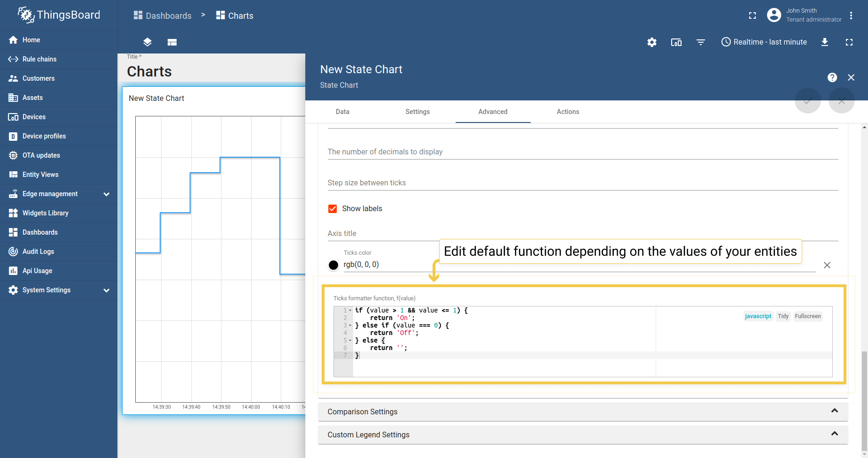
Task: Open widget help question mark icon
Action: coord(832,77)
